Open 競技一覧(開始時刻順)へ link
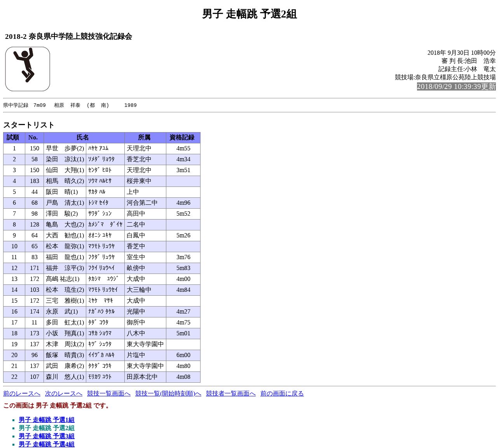The image size is (499, 448). click(168, 394)
